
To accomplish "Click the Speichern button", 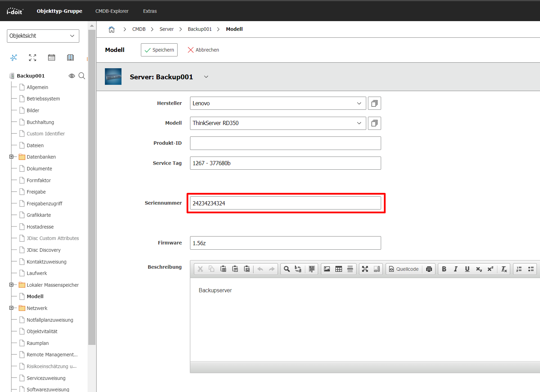I will 159,50.
